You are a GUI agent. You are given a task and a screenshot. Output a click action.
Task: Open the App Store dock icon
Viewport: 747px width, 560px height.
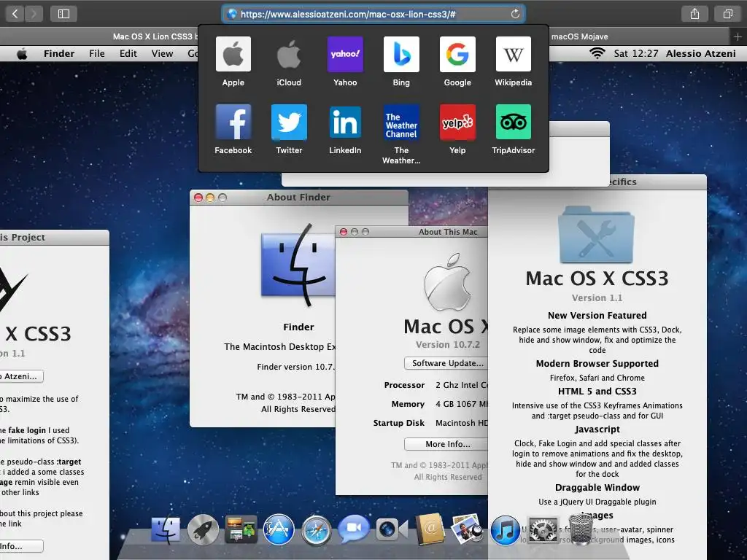point(279,529)
